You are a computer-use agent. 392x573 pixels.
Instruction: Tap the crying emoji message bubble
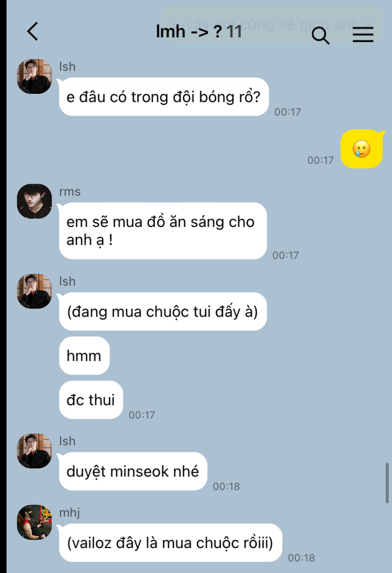coord(362,149)
